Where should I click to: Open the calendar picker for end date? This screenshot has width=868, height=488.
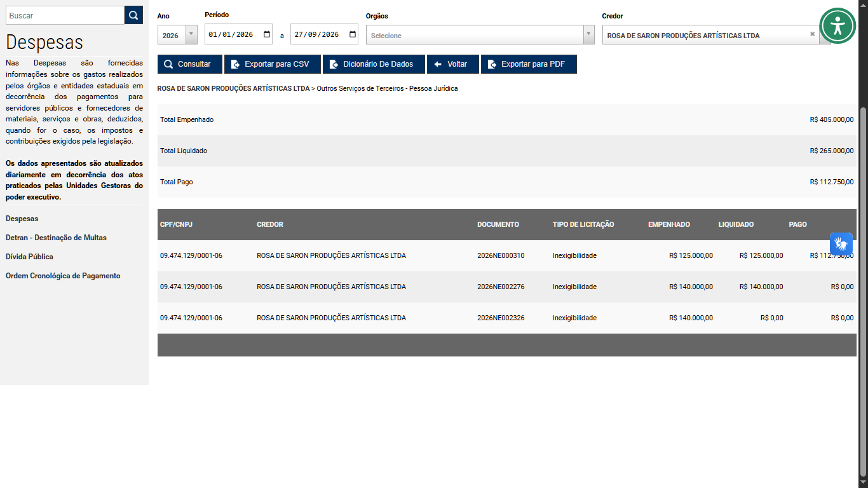point(353,34)
